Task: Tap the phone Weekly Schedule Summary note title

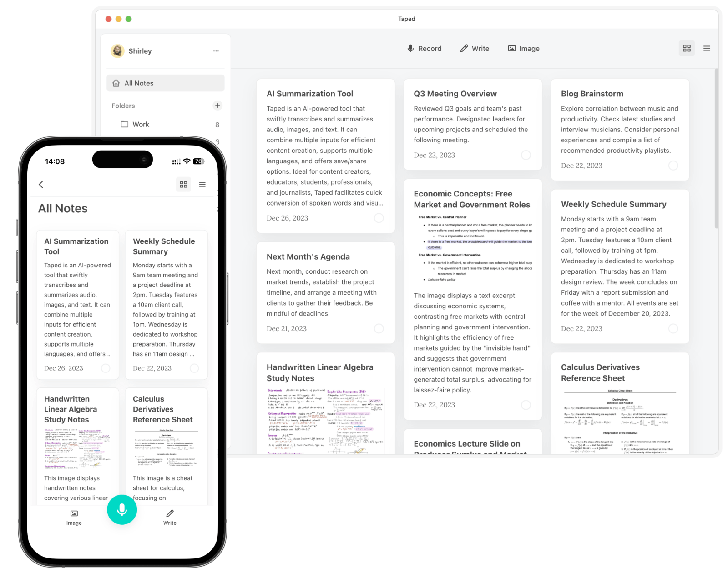Action: (164, 246)
